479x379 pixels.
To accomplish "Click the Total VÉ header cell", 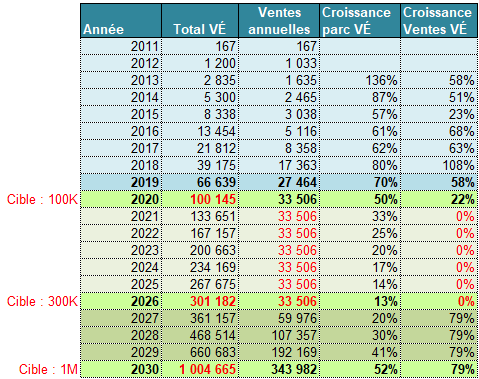I will (x=200, y=21).
